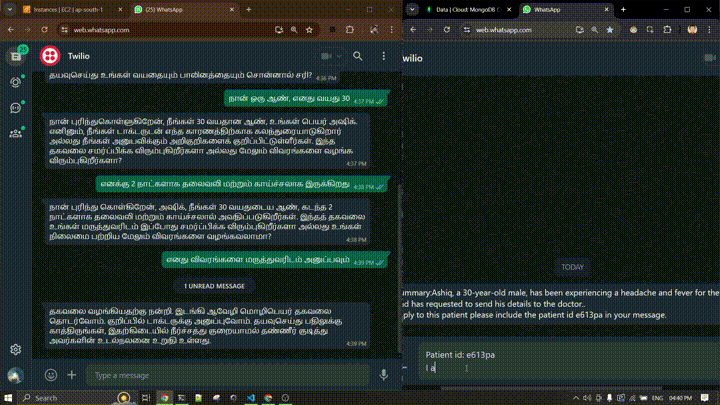Close the Data Cloud MongoDB tab
This screenshot has width=720, height=405.
(x=509, y=9)
